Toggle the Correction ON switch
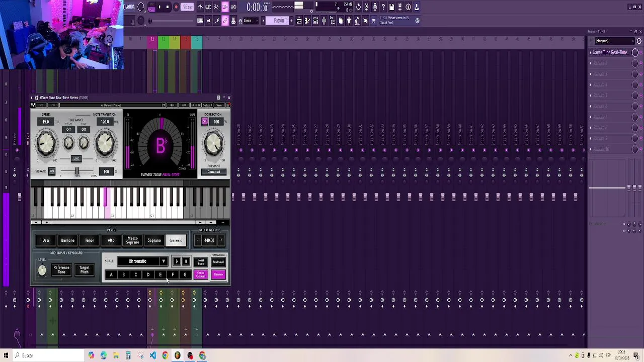This screenshot has width=644, height=362. click(204, 121)
